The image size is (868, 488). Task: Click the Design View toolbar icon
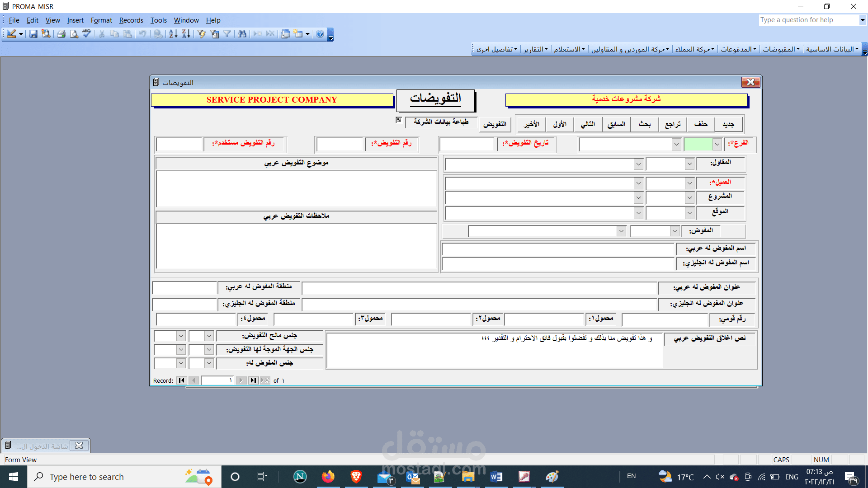click(11, 34)
